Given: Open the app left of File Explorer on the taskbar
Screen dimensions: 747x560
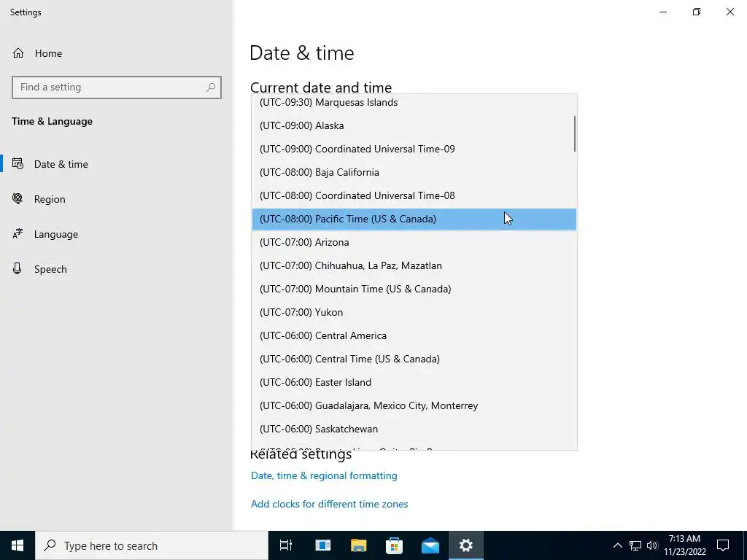Looking at the screenshot, I should tap(322, 545).
